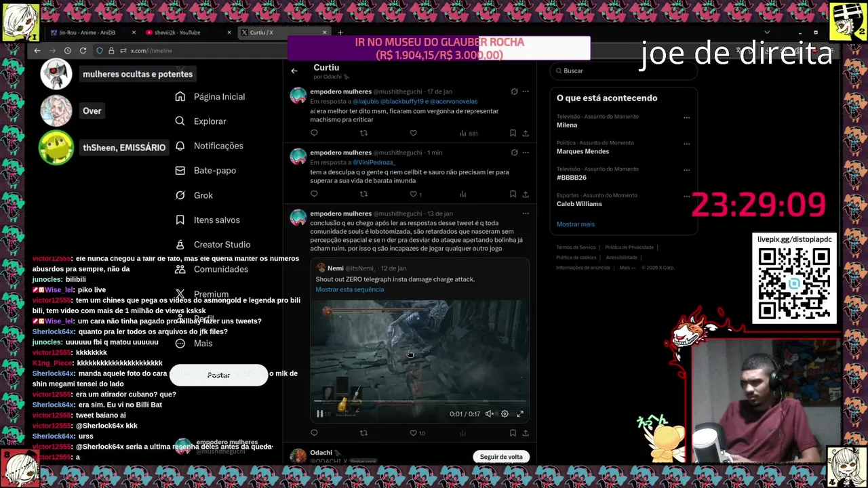Repost the 1 min tweet
The image size is (868, 488).
pos(363,195)
